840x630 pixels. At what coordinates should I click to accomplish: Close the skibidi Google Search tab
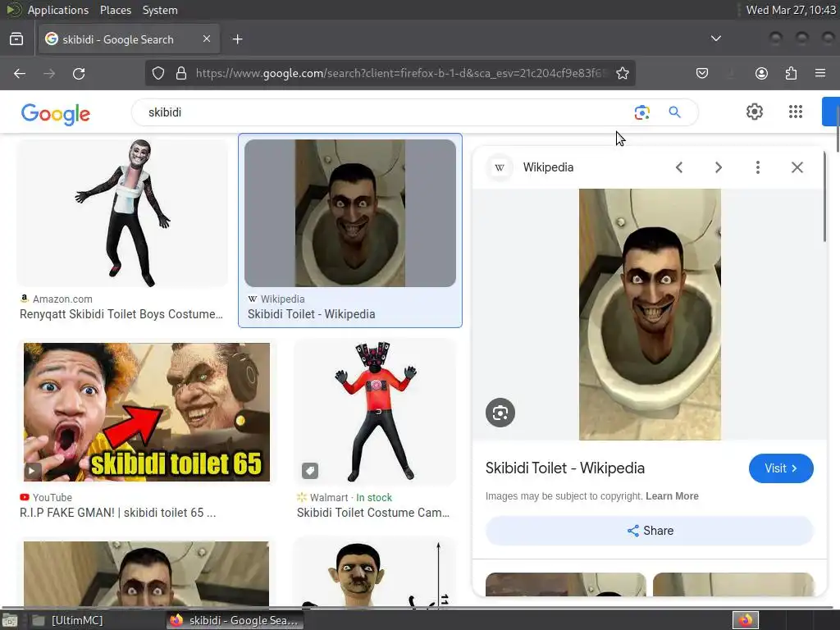[x=207, y=39]
